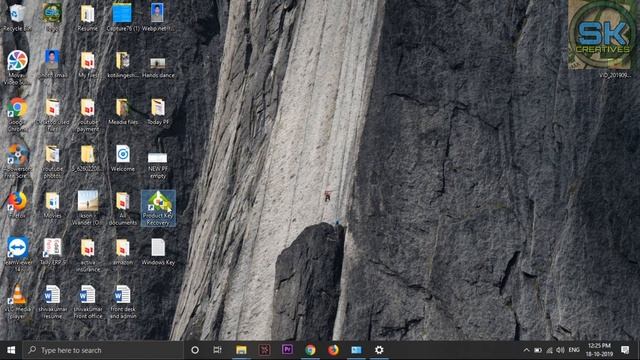
Task: Open the activa insurance folder
Action: coord(87,255)
